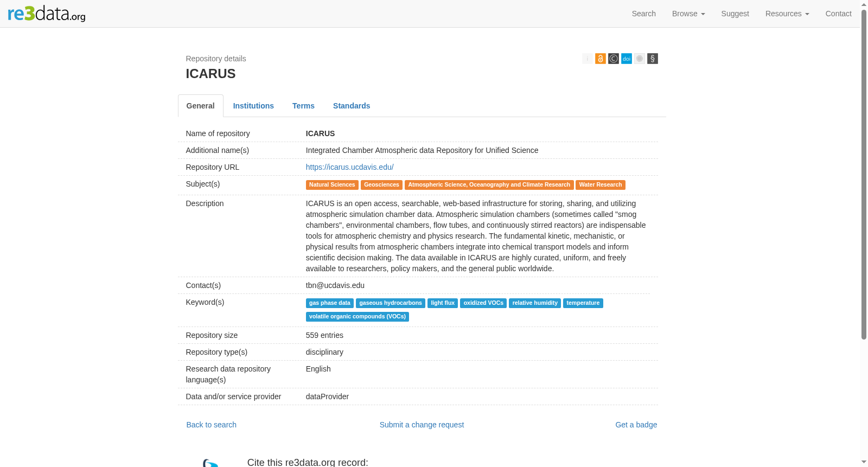Click the 'English' language value
Image resolution: width=868 pixels, height=467 pixels.
[318, 369]
